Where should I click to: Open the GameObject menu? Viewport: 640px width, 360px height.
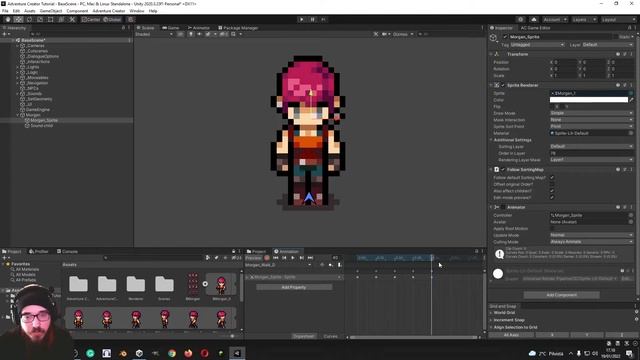51,11
